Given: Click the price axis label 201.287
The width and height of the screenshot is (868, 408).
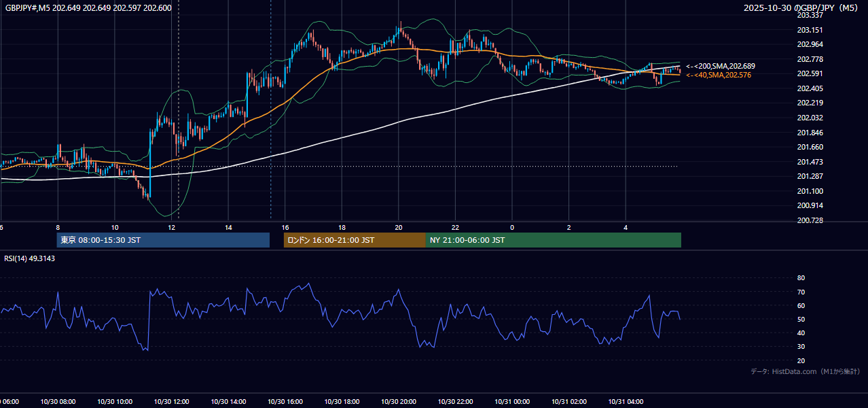Looking at the screenshot, I should point(810,176).
